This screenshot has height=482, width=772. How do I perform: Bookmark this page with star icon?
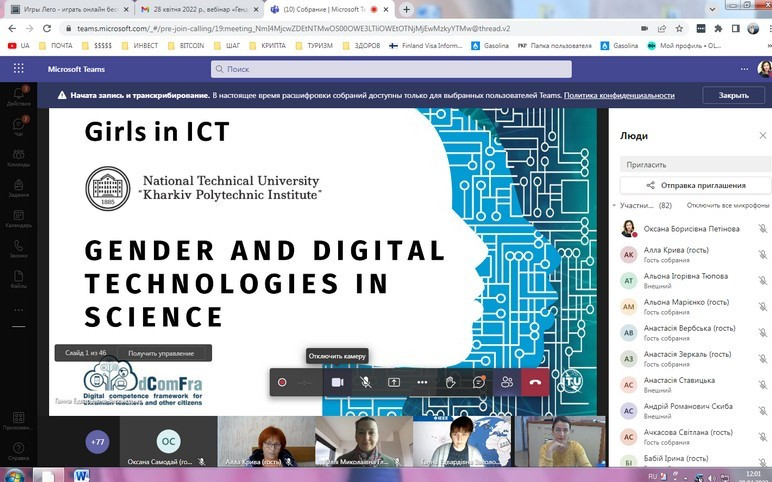pyautogui.click(x=679, y=29)
